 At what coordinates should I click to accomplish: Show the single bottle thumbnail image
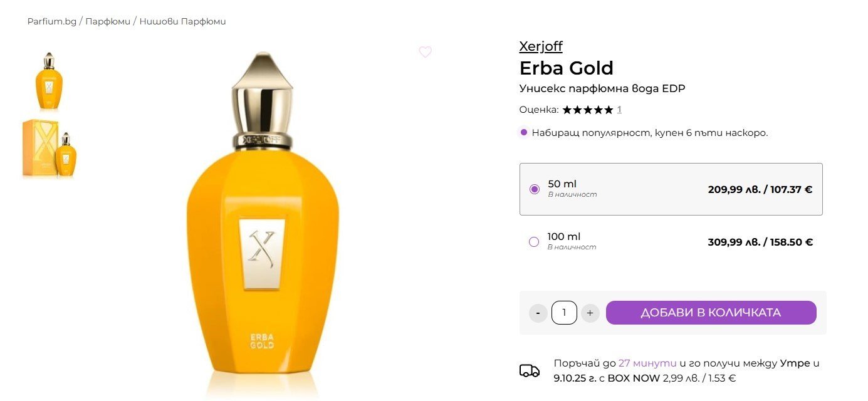pos(49,81)
